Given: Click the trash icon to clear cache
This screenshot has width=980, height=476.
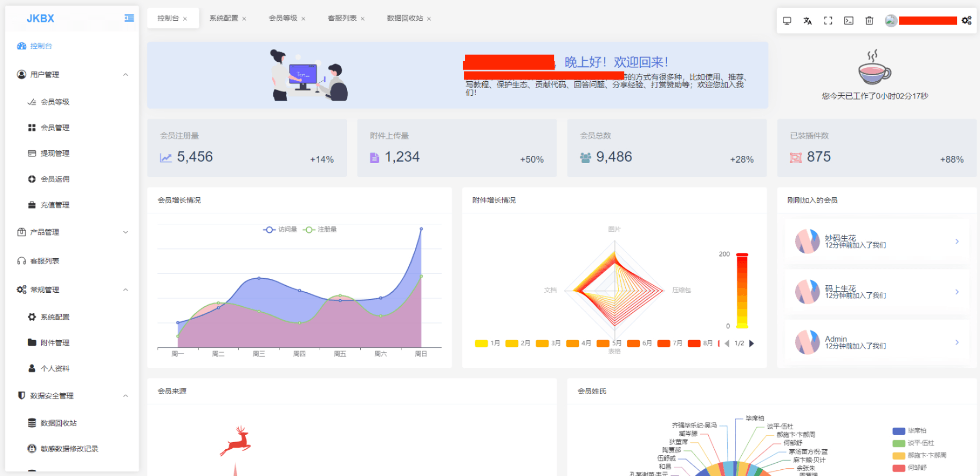Looking at the screenshot, I should click(869, 21).
